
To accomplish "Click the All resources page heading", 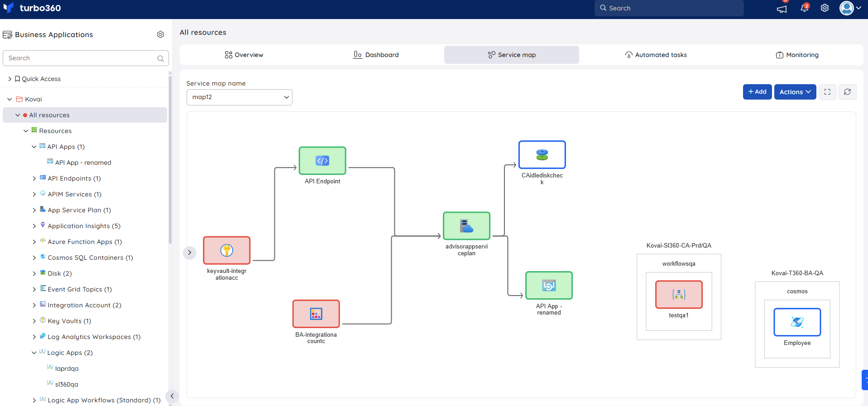I will (203, 33).
